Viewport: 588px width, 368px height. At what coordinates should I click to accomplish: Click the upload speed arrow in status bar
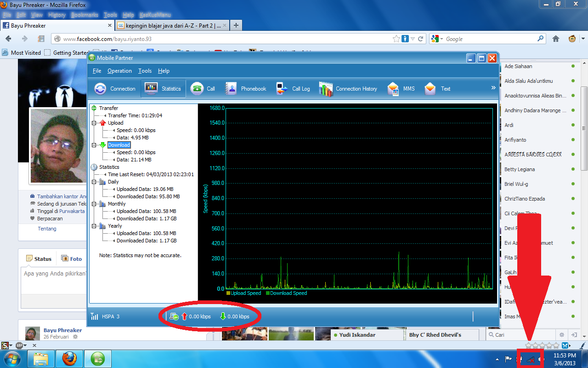coord(185,316)
